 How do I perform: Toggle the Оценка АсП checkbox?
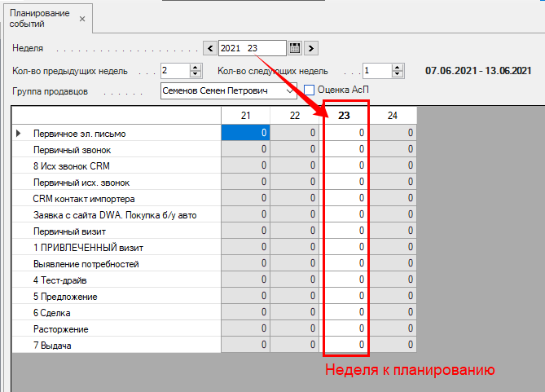(310, 90)
